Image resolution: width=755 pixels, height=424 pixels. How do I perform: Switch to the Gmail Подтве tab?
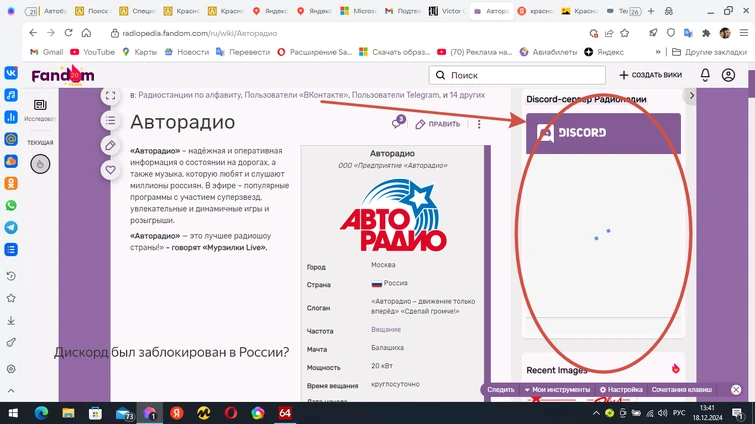(x=402, y=11)
